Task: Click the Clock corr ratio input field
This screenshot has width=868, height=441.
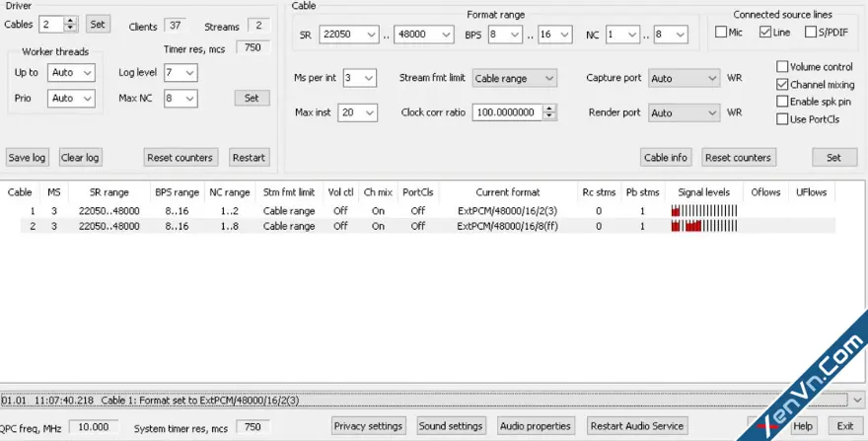Action: point(507,112)
